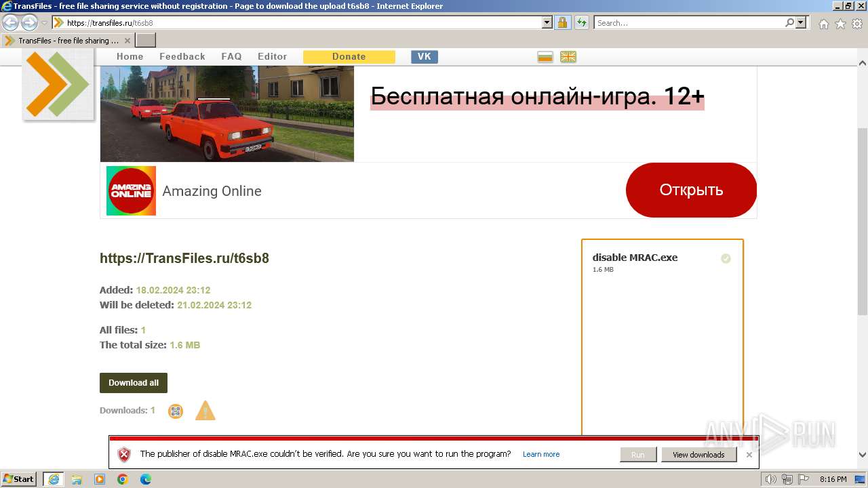Click the View downloads button
Viewport: 868px width, 488px height.
698,455
